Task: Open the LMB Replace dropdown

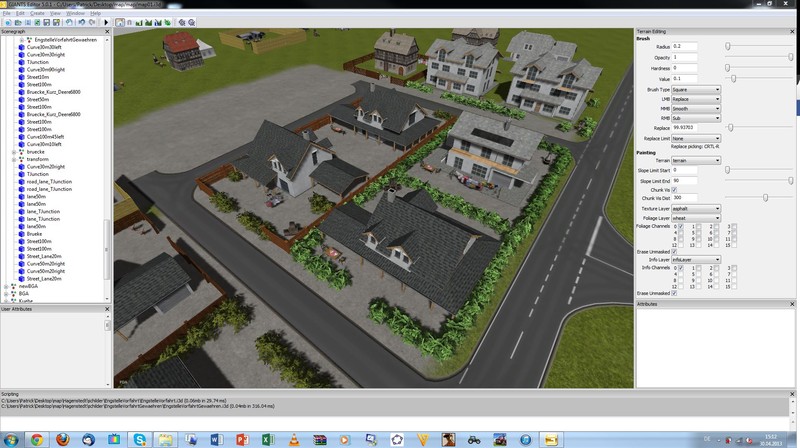Action: coord(695,99)
